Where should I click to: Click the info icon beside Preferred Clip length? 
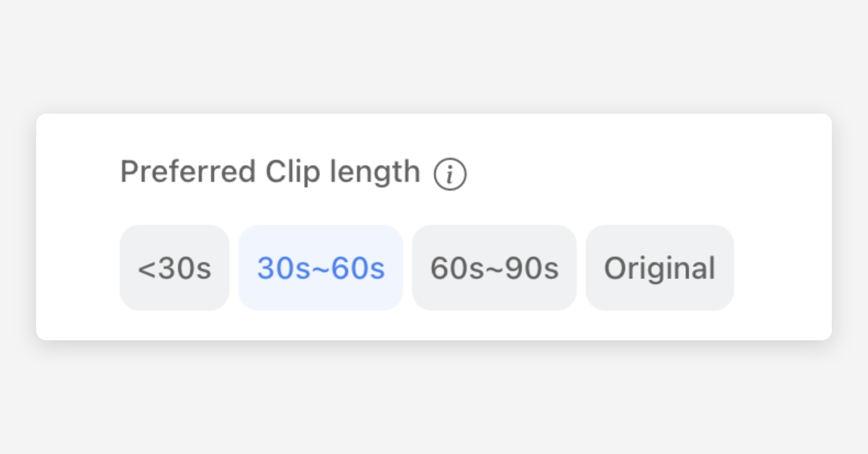pos(450,174)
